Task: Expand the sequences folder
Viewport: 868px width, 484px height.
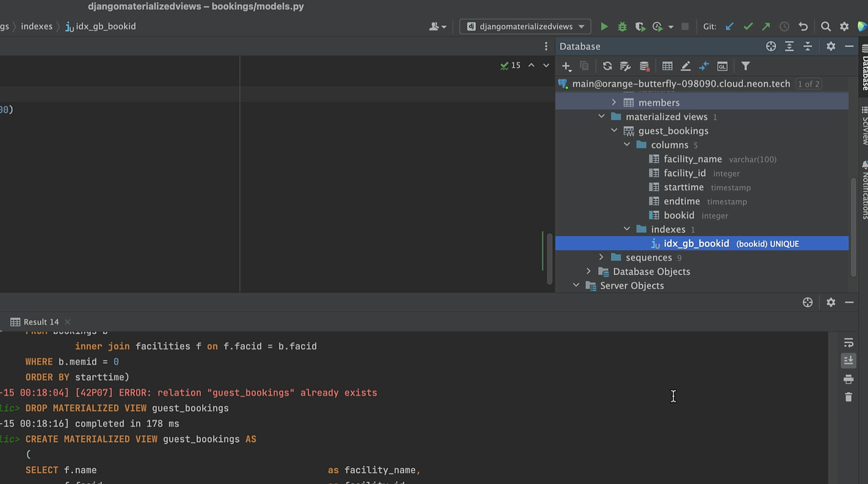Action: tap(601, 258)
